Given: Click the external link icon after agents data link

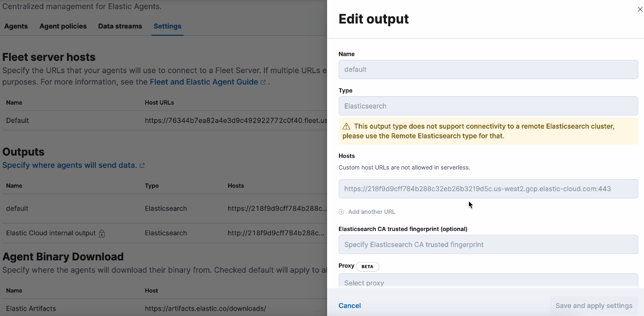Looking at the screenshot, I should (x=142, y=166).
